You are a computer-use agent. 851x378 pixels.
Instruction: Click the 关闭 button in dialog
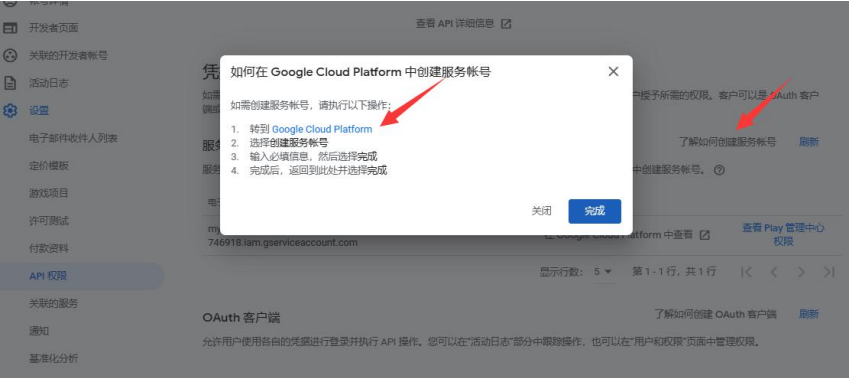pyautogui.click(x=541, y=211)
